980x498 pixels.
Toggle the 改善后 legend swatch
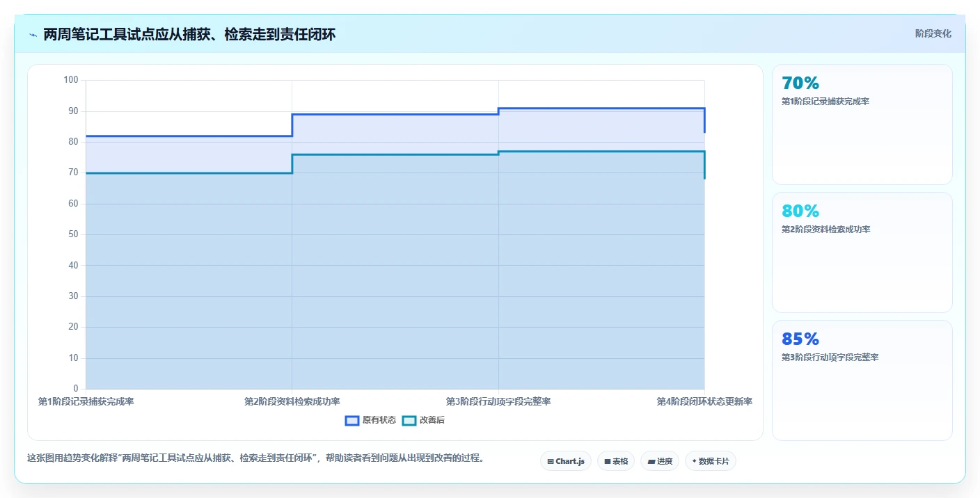tap(409, 420)
